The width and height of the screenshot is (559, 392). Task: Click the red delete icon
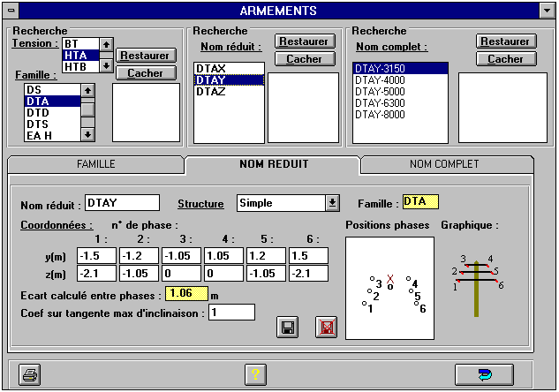[328, 328]
